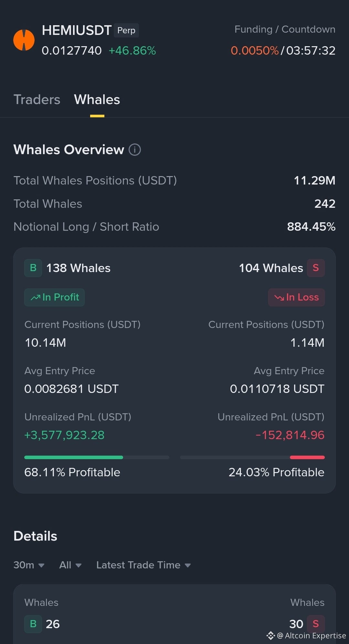
Task: Click the red S badge beside 104 Whales
Action: click(316, 268)
